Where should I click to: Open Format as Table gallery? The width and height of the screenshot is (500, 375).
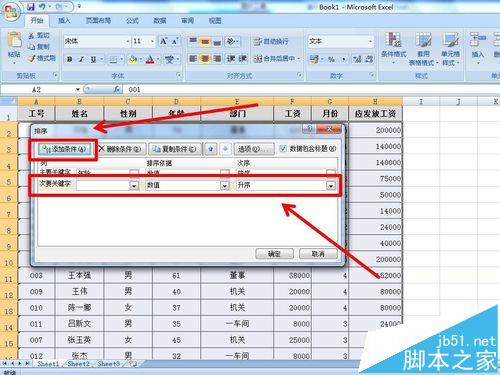(423, 48)
